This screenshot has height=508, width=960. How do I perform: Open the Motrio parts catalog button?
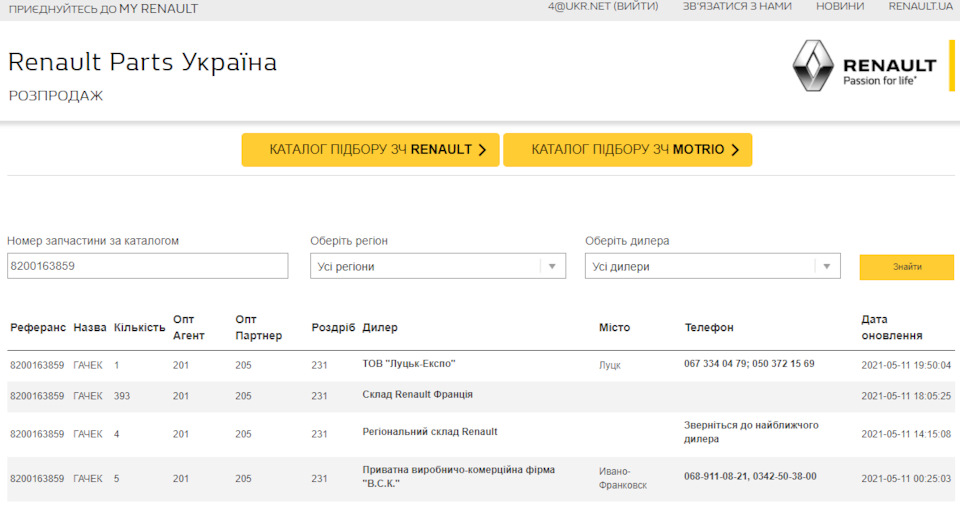tap(628, 150)
